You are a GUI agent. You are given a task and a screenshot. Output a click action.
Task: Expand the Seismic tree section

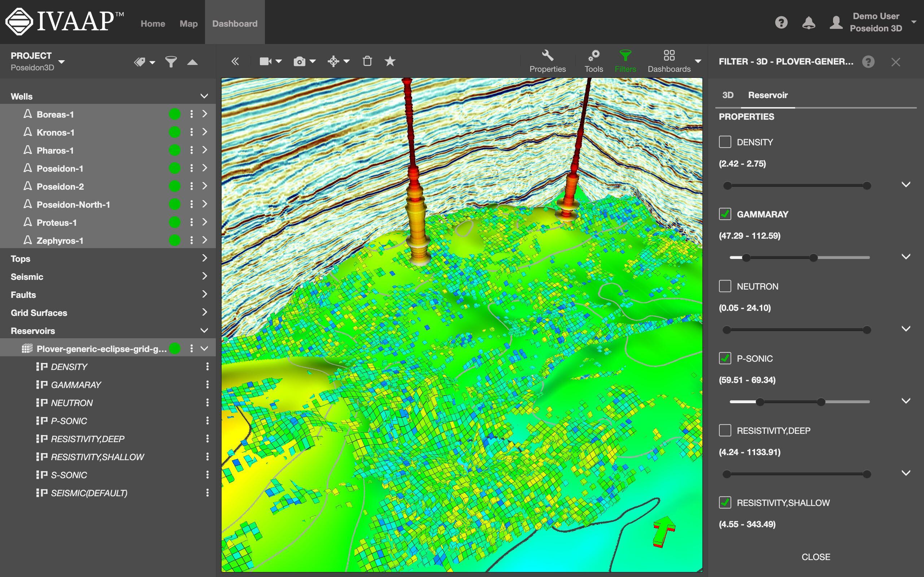point(205,276)
